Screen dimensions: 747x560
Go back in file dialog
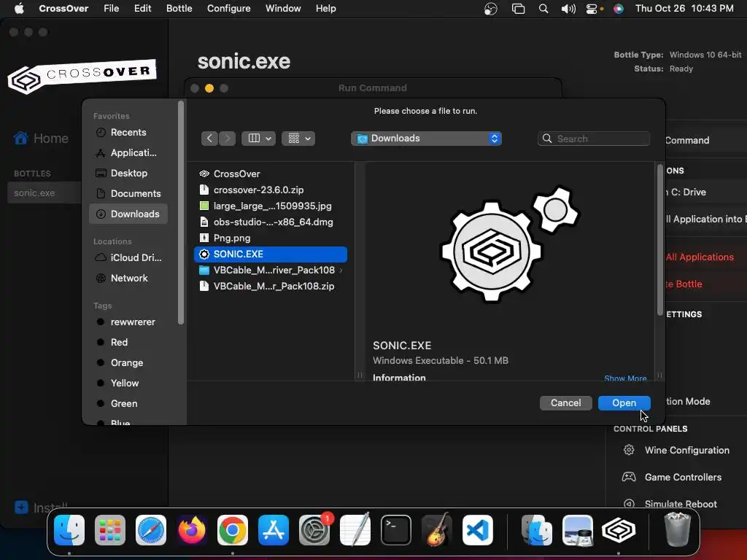(x=209, y=139)
